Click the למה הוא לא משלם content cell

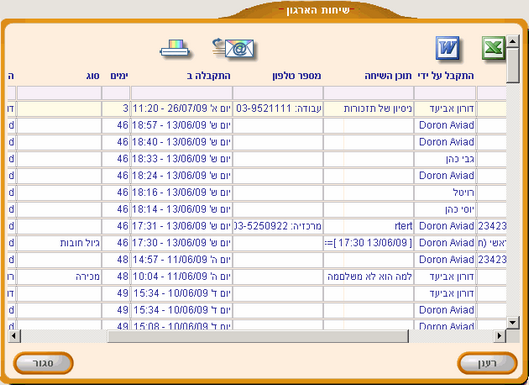click(x=368, y=277)
